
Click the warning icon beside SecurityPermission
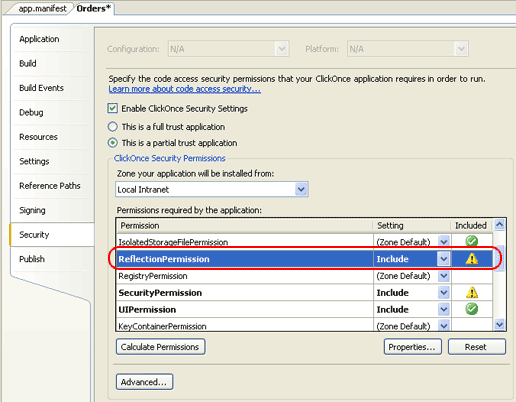471,292
